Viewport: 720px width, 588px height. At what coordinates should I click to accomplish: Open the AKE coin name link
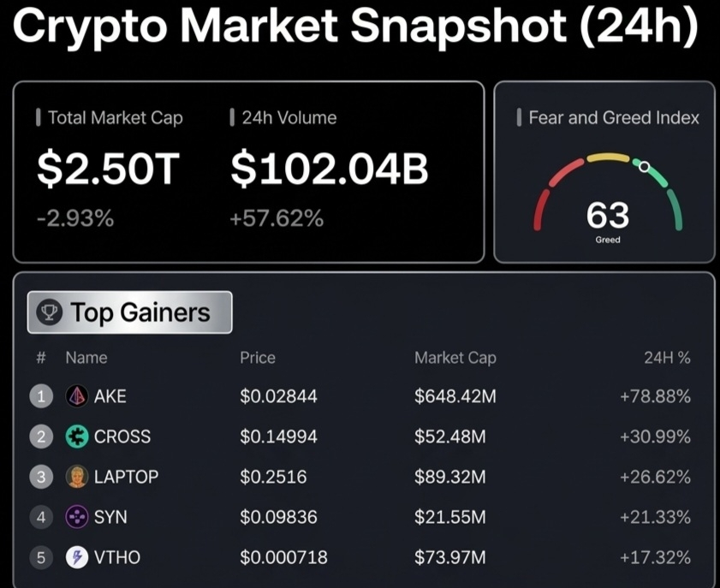110,396
